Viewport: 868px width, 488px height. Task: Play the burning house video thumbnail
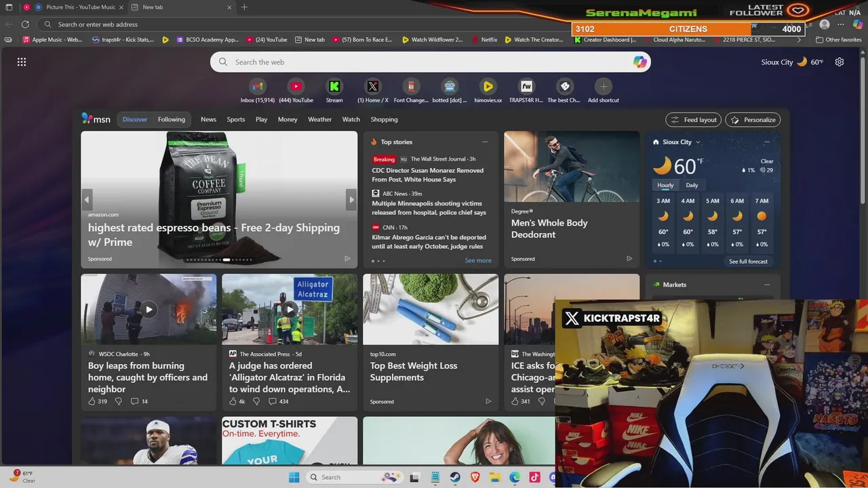149,310
